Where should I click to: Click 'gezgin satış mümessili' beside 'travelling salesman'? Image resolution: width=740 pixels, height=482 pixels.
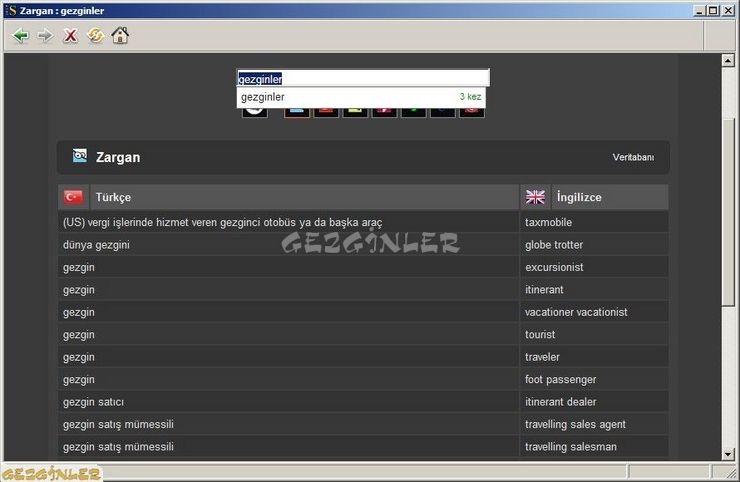(x=118, y=447)
